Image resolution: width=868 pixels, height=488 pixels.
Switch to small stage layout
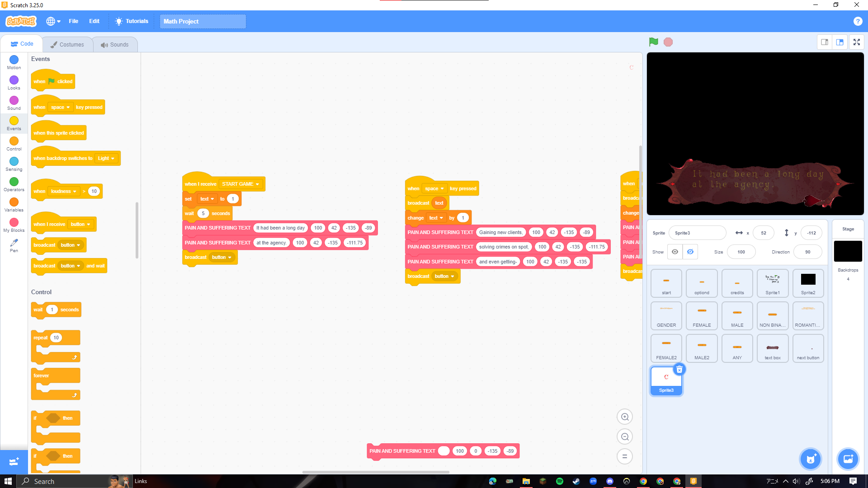[x=825, y=42]
